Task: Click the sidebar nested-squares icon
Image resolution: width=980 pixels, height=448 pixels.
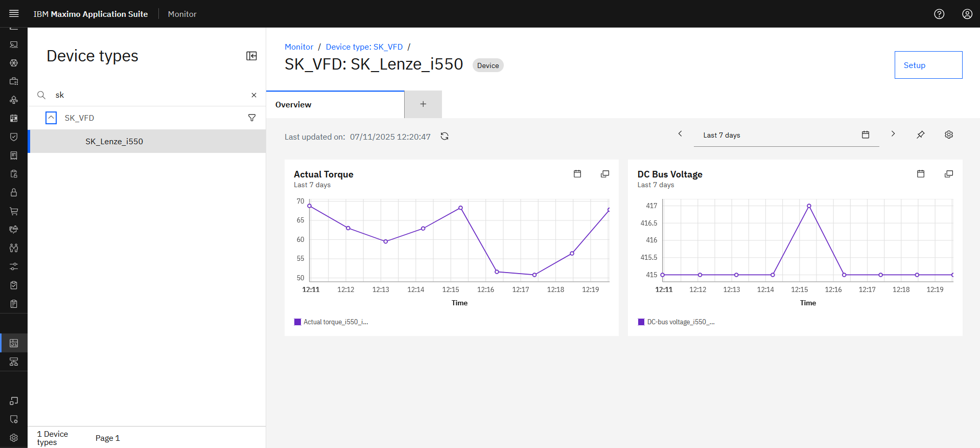Action: (14, 401)
